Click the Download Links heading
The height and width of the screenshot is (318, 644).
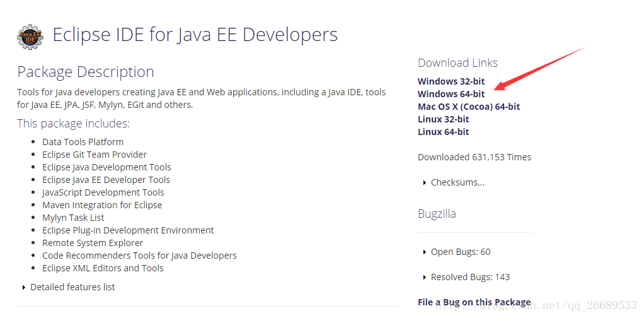457,63
